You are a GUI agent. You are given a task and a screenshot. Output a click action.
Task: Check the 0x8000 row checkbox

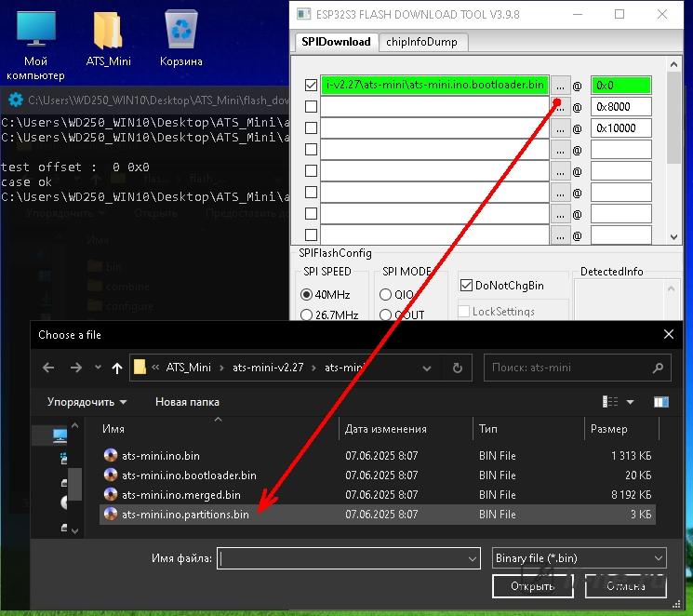click(x=311, y=107)
